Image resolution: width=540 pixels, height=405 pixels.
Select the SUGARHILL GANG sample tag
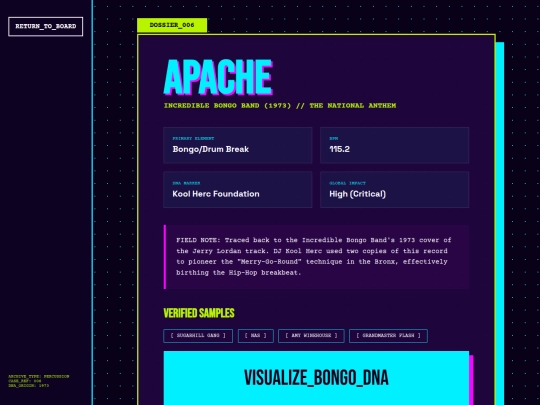[x=198, y=336]
